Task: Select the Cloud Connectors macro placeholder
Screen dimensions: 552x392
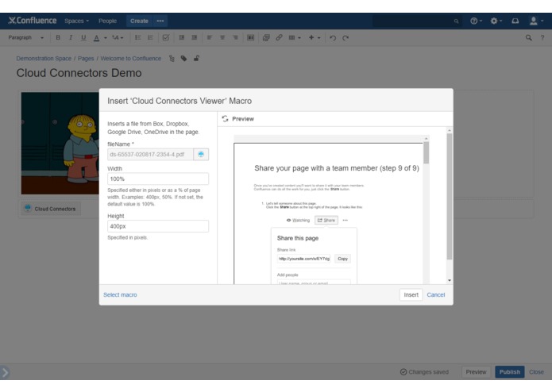Action: point(51,209)
